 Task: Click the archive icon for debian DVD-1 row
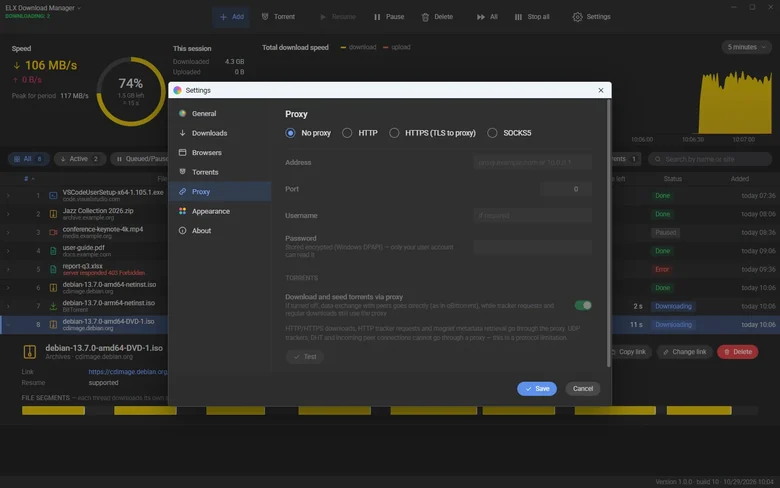tap(53, 324)
